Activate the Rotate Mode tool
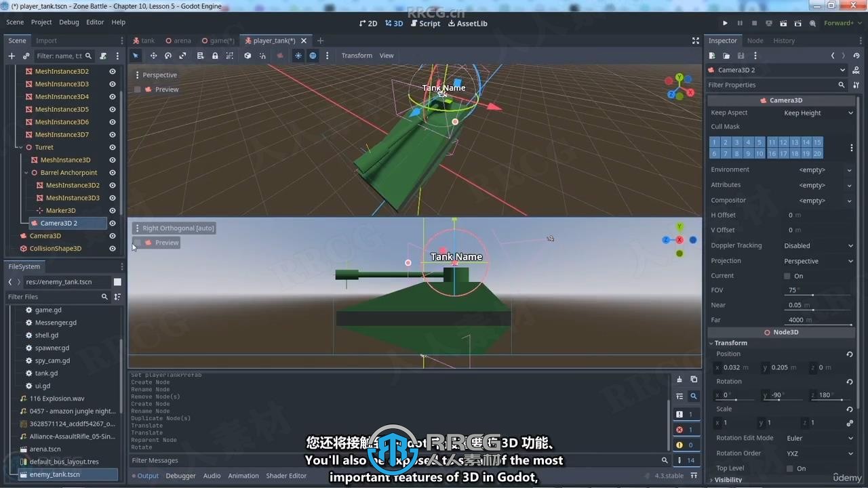The image size is (868, 488). (x=168, y=56)
